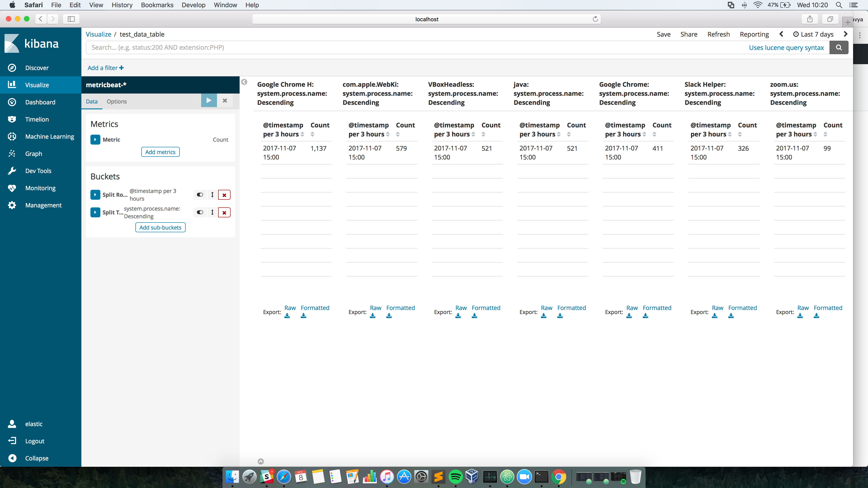Toggle Split Rows aggregation on or off
Viewport: 868px width, 488px height.
coord(200,195)
